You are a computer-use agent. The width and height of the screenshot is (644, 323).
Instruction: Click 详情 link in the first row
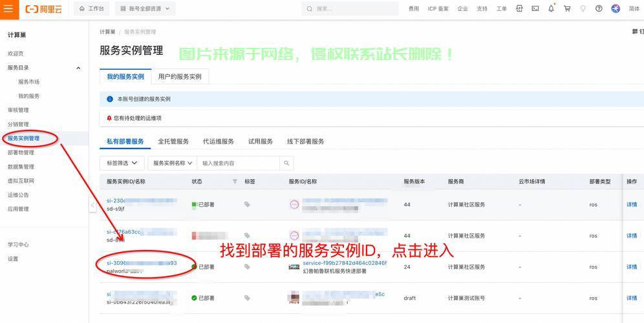click(x=631, y=205)
